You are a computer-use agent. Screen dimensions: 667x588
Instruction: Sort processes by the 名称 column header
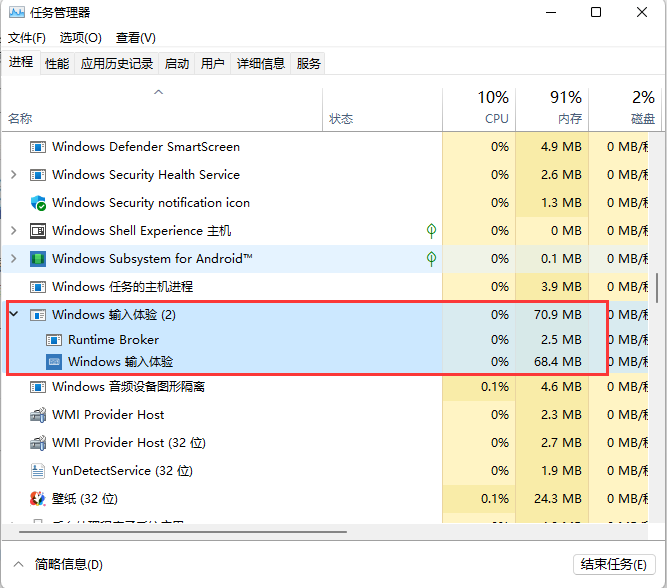162,110
